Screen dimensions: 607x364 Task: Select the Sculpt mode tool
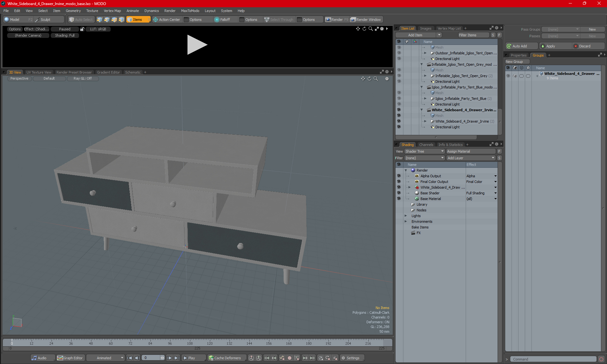point(49,20)
